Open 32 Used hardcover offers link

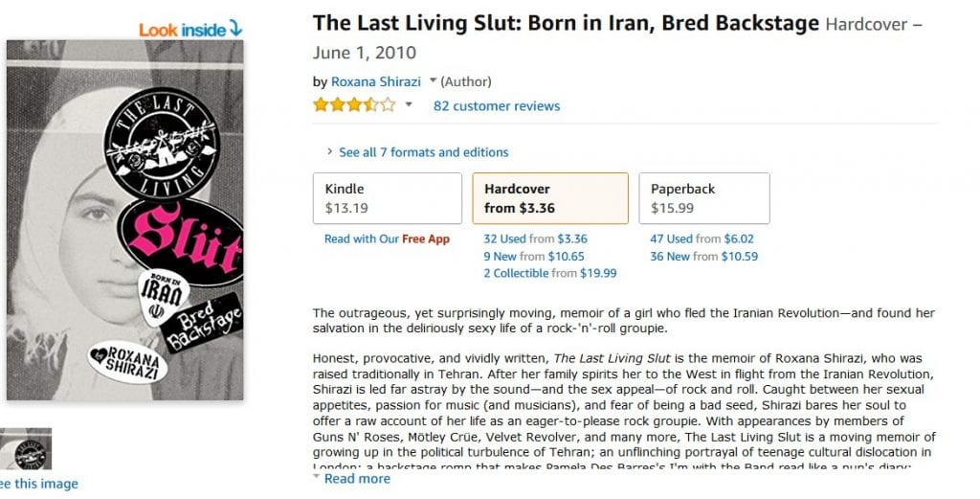[505, 239]
